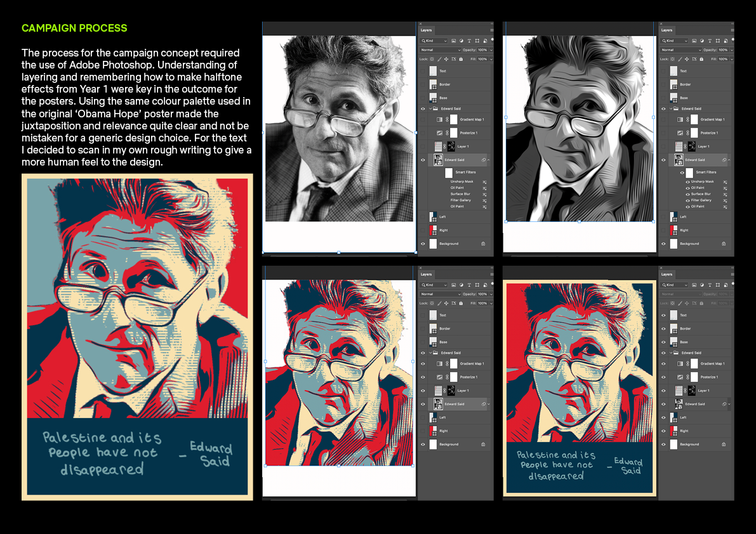756x534 pixels.
Task: Hide Text layer in finished poster's Layers panel
Action: pyautogui.click(x=664, y=315)
